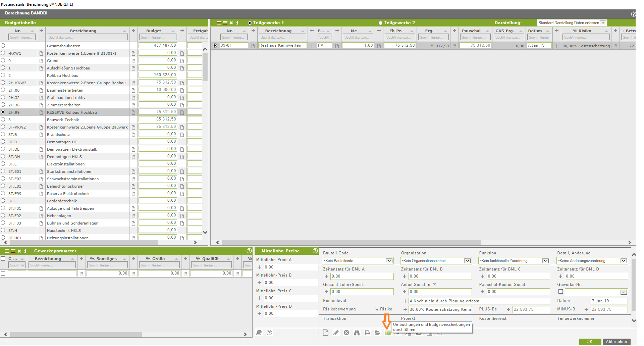Click the new document icon in bottom toolbar
Image resolution: width=644 pixels, height=346 pixels.
tap(326, 333)
